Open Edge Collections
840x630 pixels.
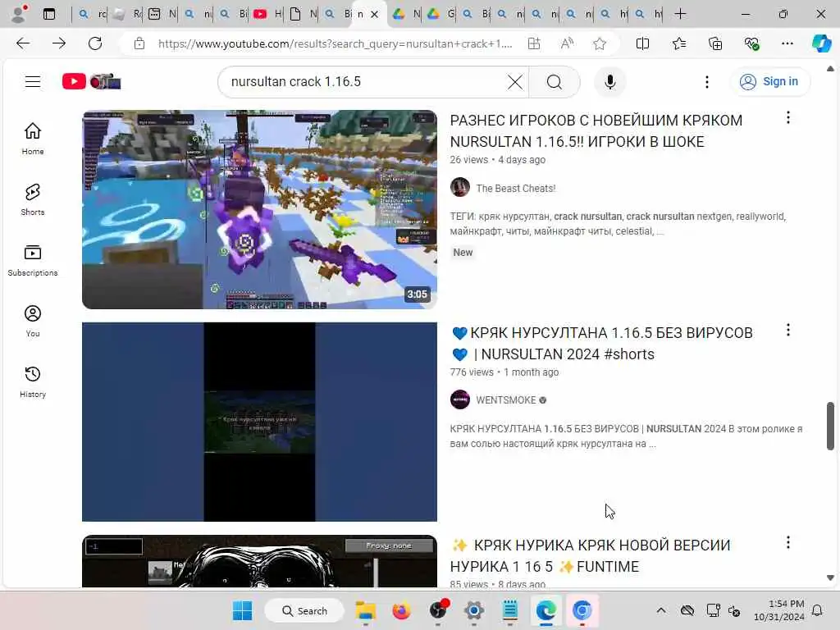point(715,43)
